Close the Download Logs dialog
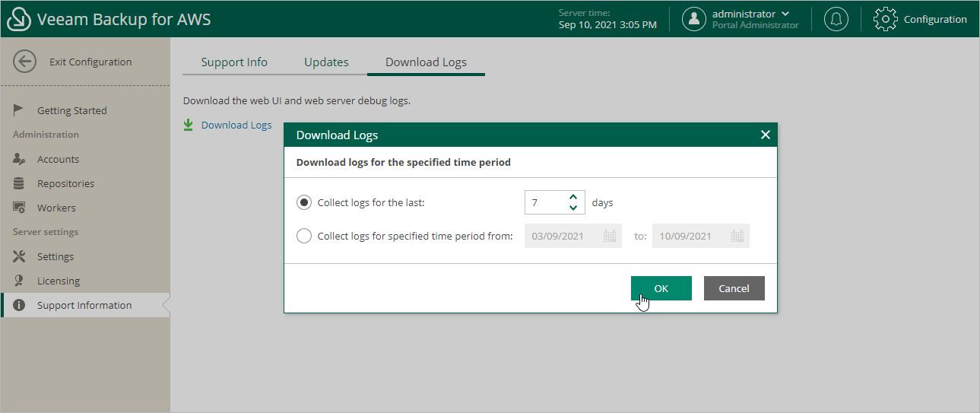The image size is (980, 413). 766,135
